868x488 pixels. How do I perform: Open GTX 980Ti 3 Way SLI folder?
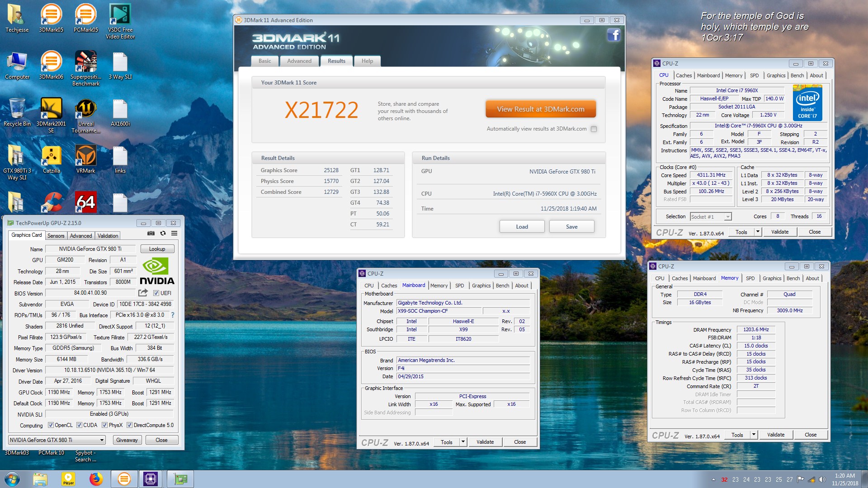click(17, 162)
